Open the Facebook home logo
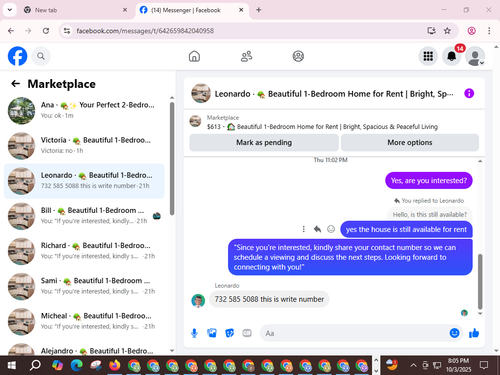500x375 pixels. [17, 56]
